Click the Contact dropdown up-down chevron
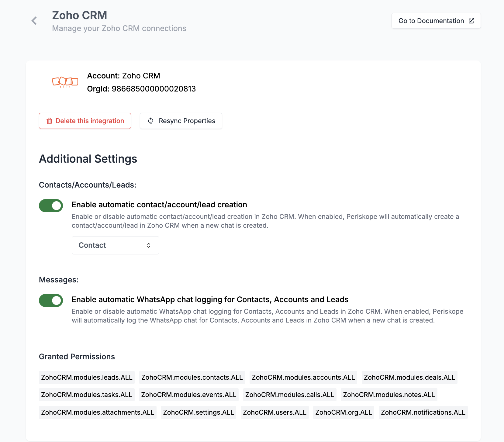Image resolution: width=504 pixels, height=442 pixels. pos(149,245)
